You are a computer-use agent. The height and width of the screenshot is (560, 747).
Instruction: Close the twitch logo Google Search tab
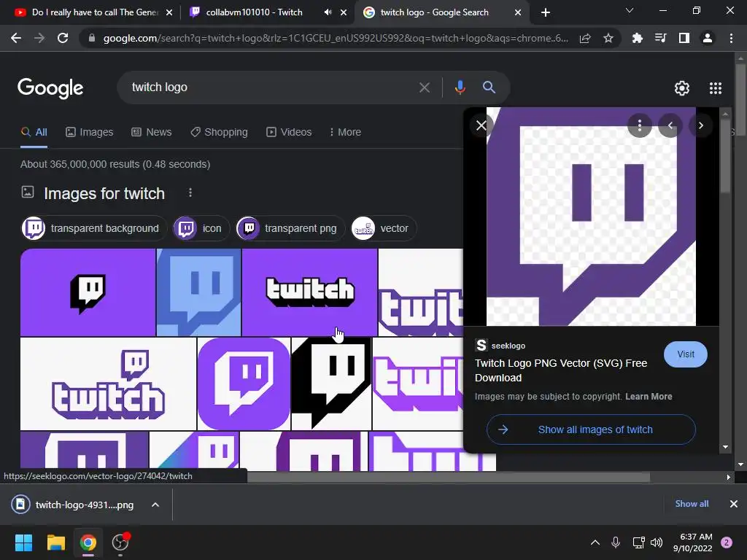518,12
